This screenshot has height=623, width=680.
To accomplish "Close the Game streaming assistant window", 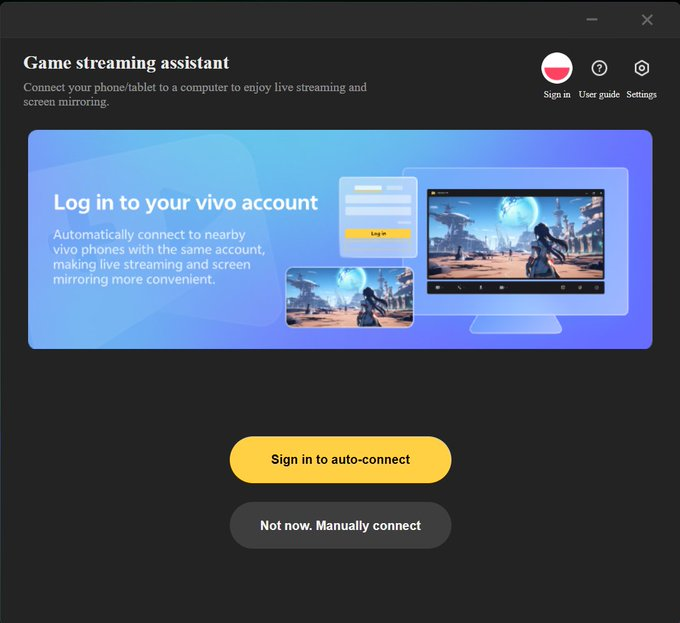I will tap(647, 20).
